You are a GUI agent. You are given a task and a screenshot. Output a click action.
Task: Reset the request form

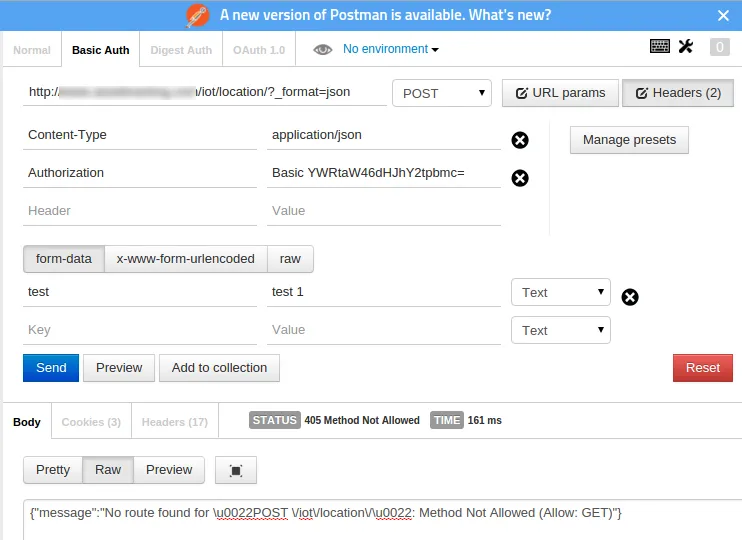pyautogui.click(x=703, y=368)
